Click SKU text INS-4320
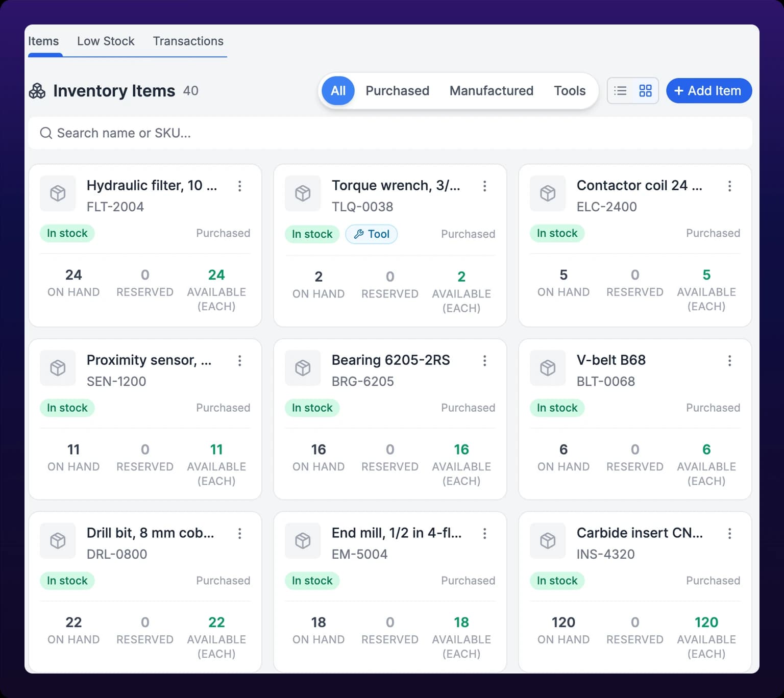The height and width of the screenshot is (698, 784). click(x=606, y=555)
